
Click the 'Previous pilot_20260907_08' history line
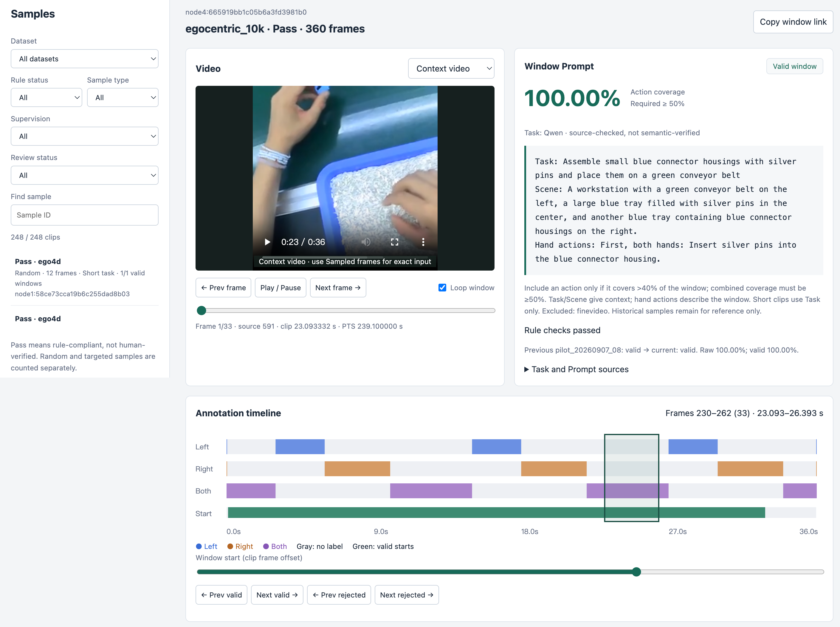pyautogui.click(x=661, y=350)
